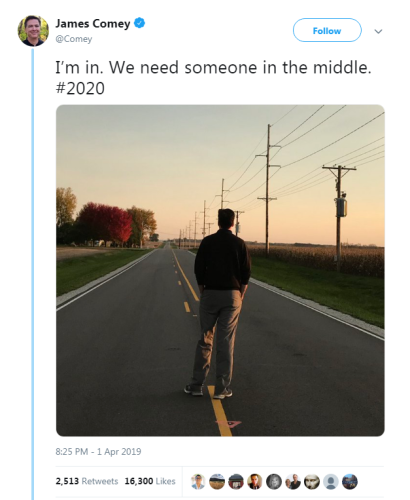Image resolution: width=410 pixels, height=500 pixels.
Task: Open the first liker avatar with glasses
Action: coord(198,482)
